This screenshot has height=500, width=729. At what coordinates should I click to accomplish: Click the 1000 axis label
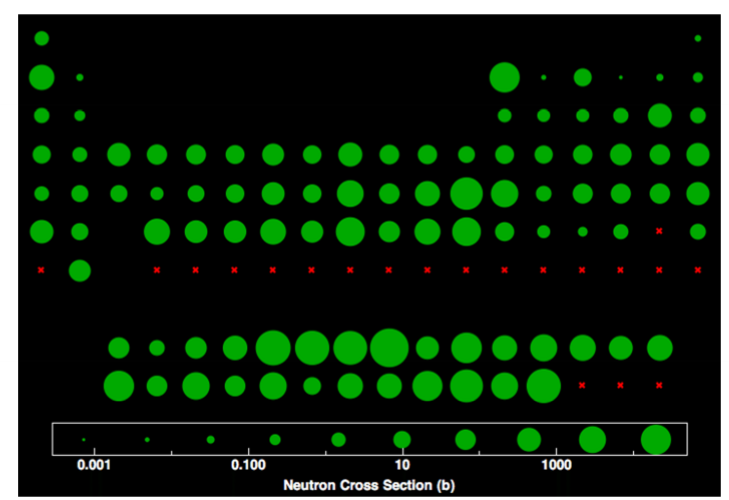[x=557, y=465]
